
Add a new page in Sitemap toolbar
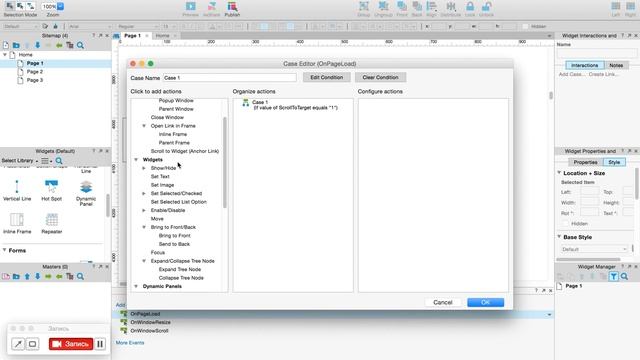6,45
